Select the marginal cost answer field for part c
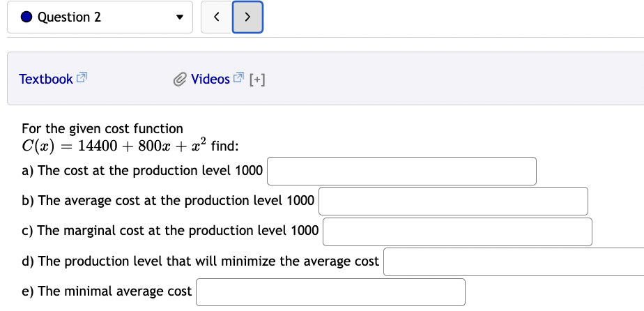This screenshot has width=644, height=311. point(457,232)
